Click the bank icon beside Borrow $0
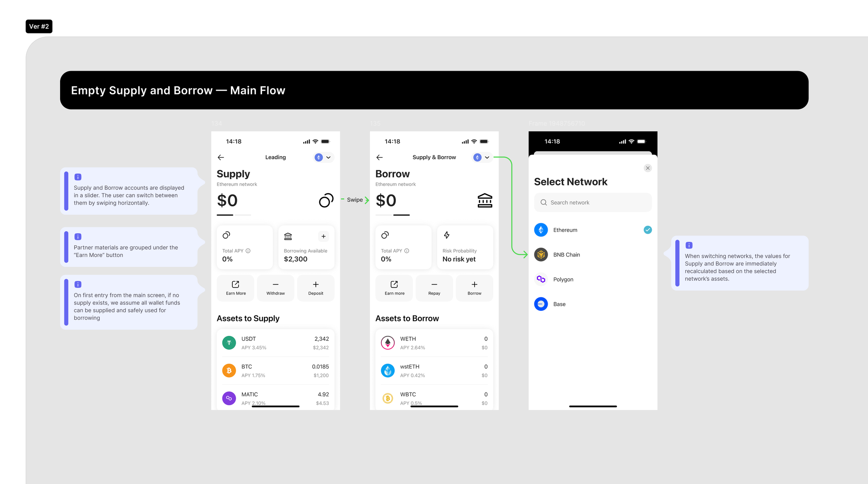This screenshot has width=868, height=484. [x=485, y=200]
